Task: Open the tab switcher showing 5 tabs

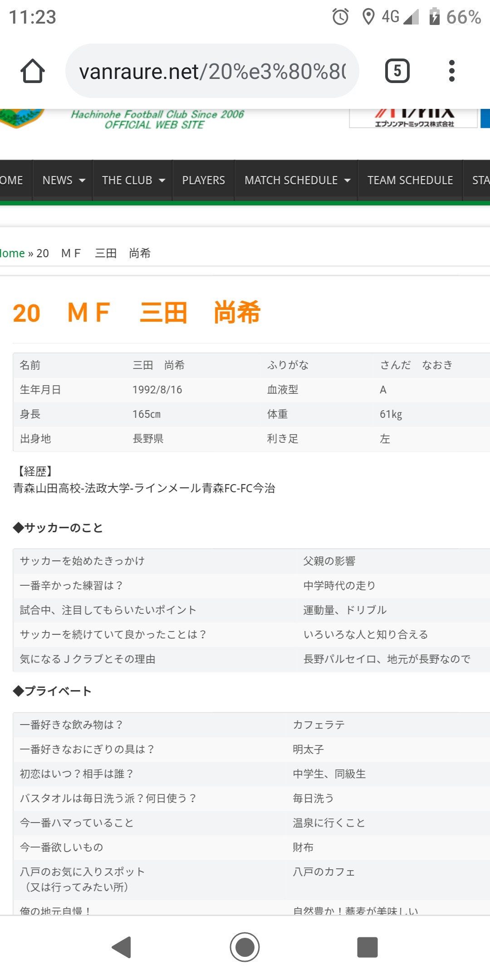Action: (x=397, y=71)
